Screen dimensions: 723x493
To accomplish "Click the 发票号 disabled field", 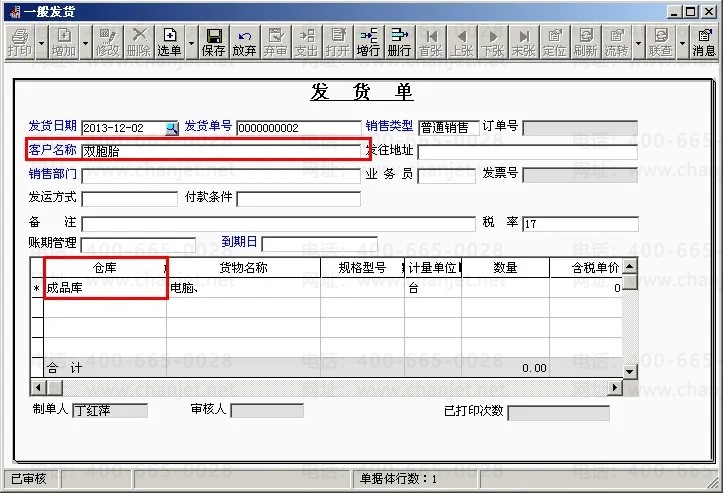I will 580,175.
